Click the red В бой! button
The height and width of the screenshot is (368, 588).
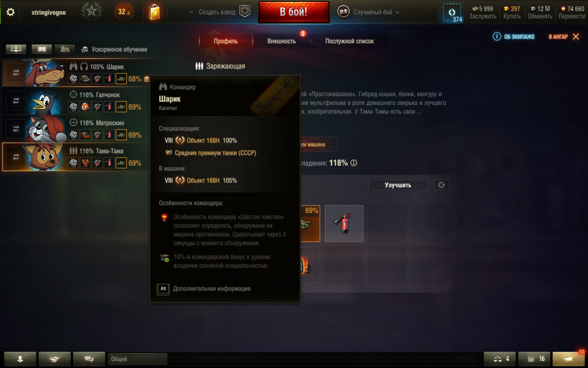294,12
